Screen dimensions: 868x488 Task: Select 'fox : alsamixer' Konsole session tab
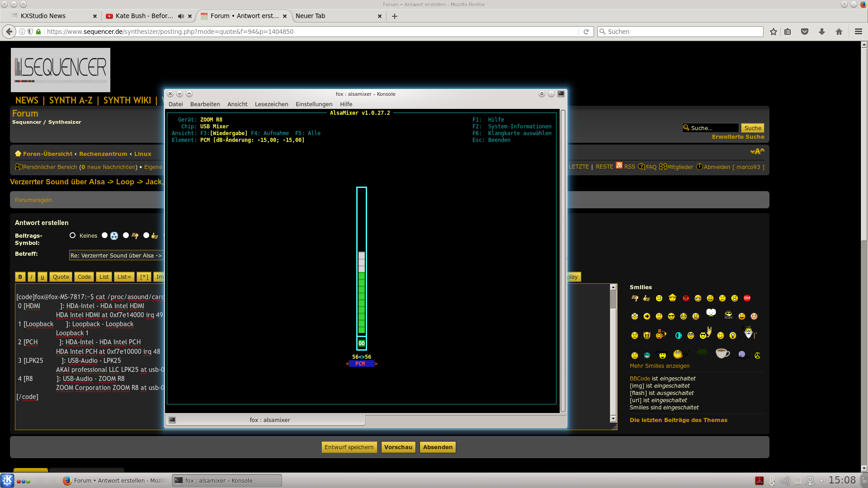click(266, 420)
